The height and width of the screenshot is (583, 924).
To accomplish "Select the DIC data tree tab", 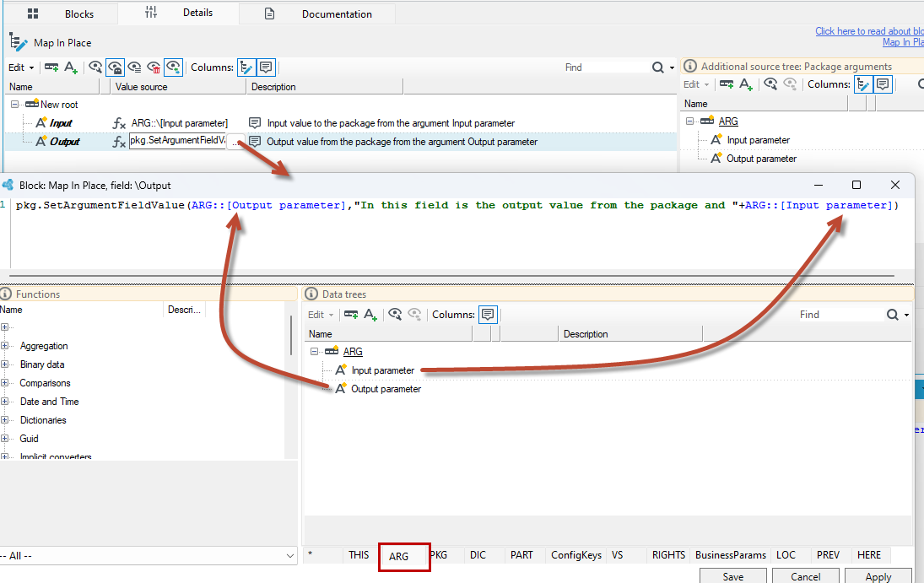I will click(x=478, y=555).
